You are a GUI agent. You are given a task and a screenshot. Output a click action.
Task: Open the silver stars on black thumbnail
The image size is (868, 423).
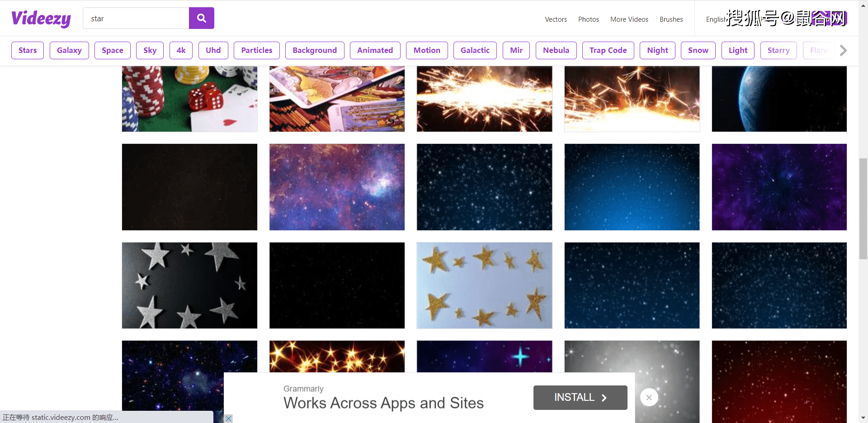point(189,285)
